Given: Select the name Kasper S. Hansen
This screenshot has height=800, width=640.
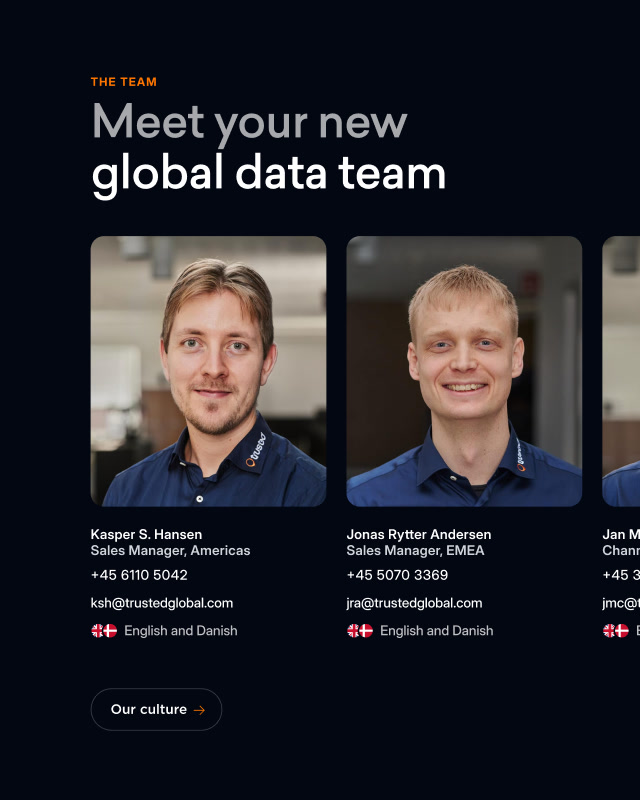Looking at the screenshot, I should click(146, 534).
